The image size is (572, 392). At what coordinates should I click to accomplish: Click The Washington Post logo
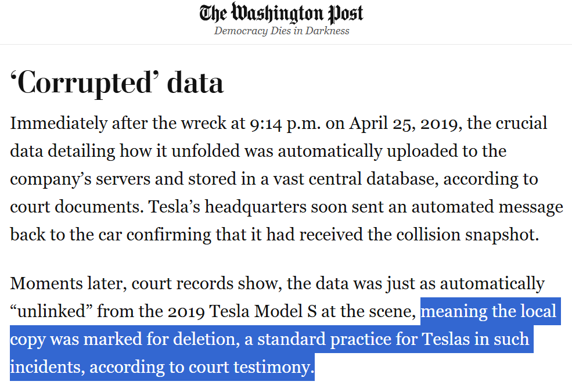(282, 13)
